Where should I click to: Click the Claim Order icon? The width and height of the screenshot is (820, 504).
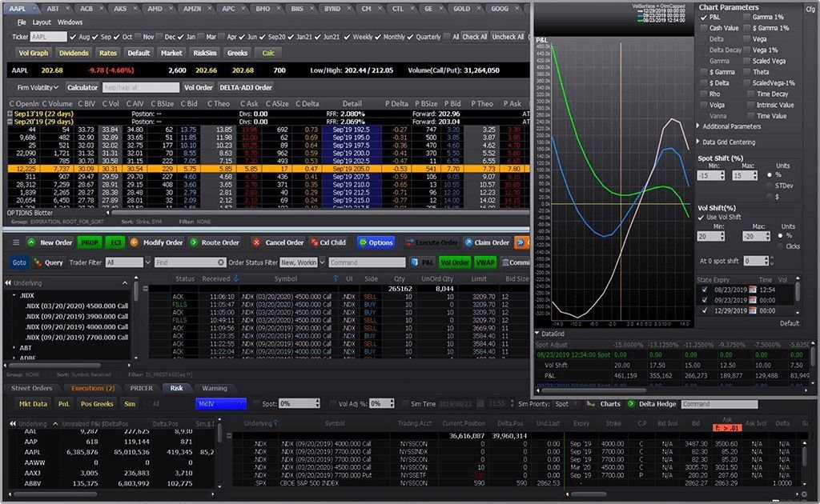(468, 243)
